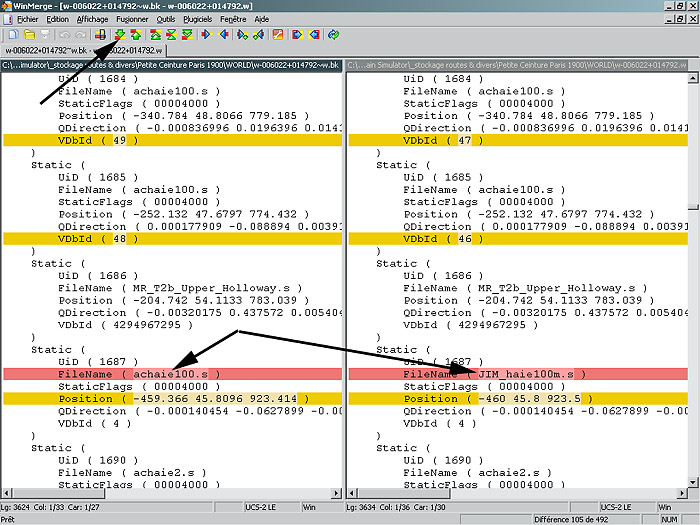Click the Undo toolbar icon
The image size is (700, 525).
pyautogui.click(x=65, y=34)
